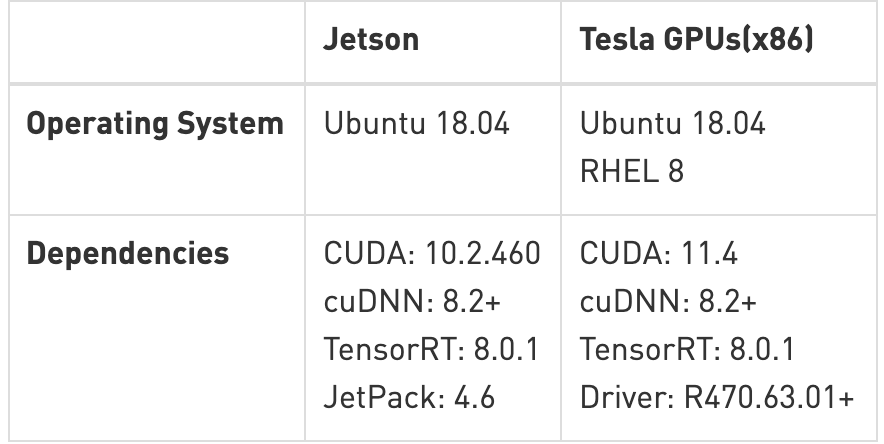The width and height of the screenshot is (884, 444).
Task: Click Ubuntu 18.04 in the Tesla GPUs column
Action: 673,125
